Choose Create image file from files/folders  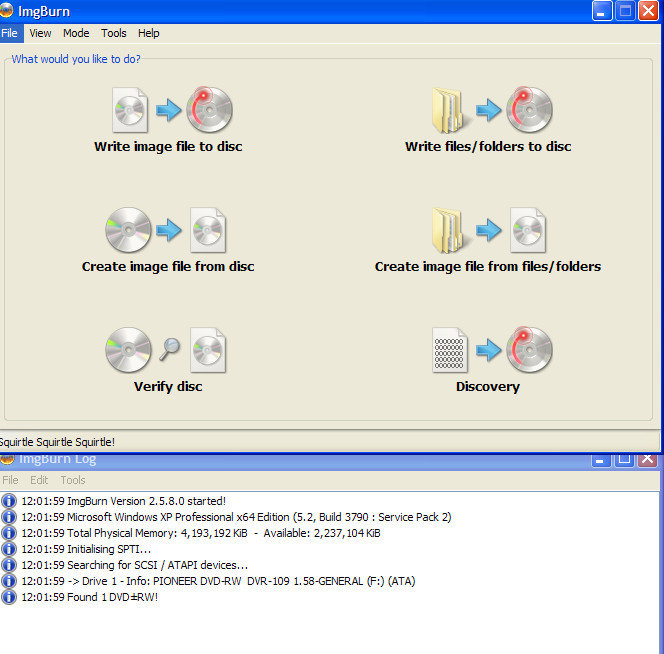pyautogui.click(x=488, y=266)
